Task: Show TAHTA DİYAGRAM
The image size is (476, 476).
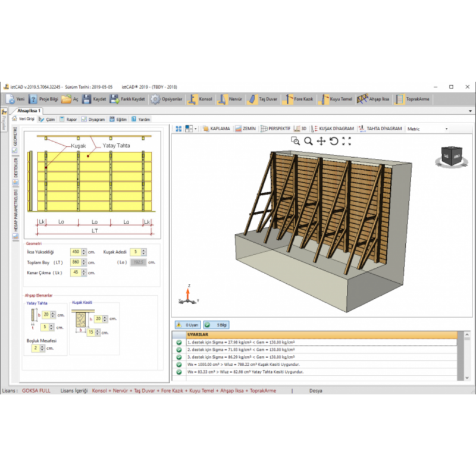Action: (x=380, y=129)
